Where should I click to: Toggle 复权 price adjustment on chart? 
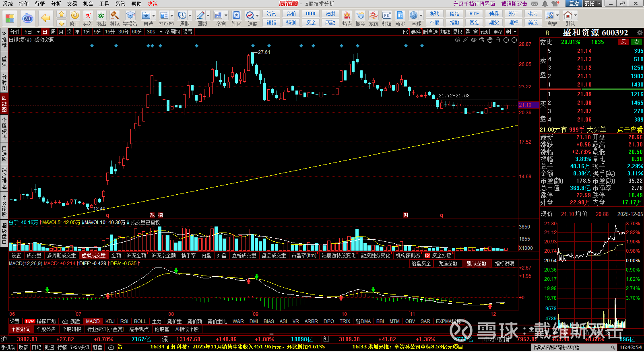(x=458, y=32)
